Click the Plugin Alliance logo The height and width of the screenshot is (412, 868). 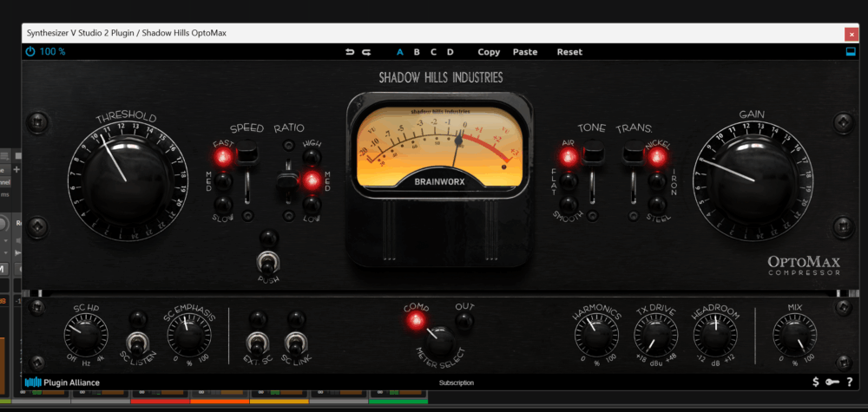pyautogui.click(x=62, y=383)
